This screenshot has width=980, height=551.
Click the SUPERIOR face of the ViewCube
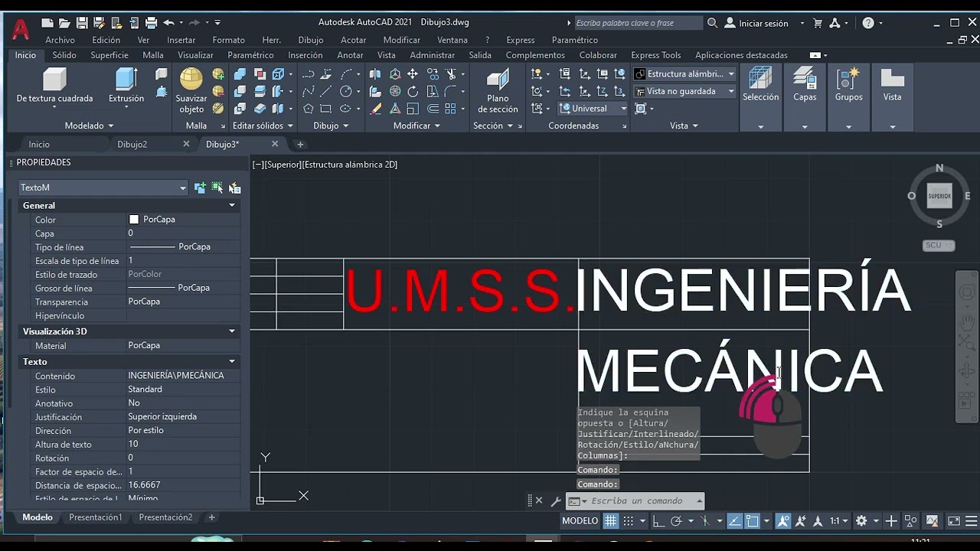pyautogui.click(x=939, y=196)
